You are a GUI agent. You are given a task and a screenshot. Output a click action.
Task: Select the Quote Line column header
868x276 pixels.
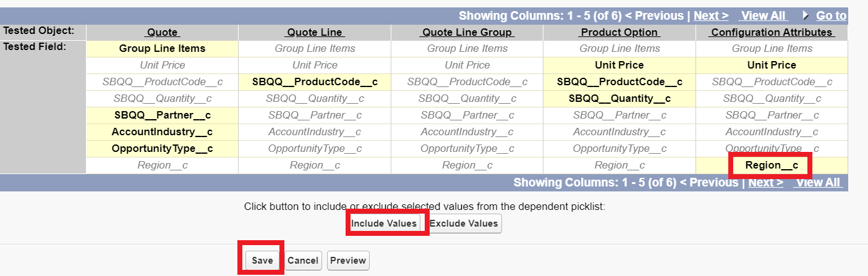click(x=315, y=32)
